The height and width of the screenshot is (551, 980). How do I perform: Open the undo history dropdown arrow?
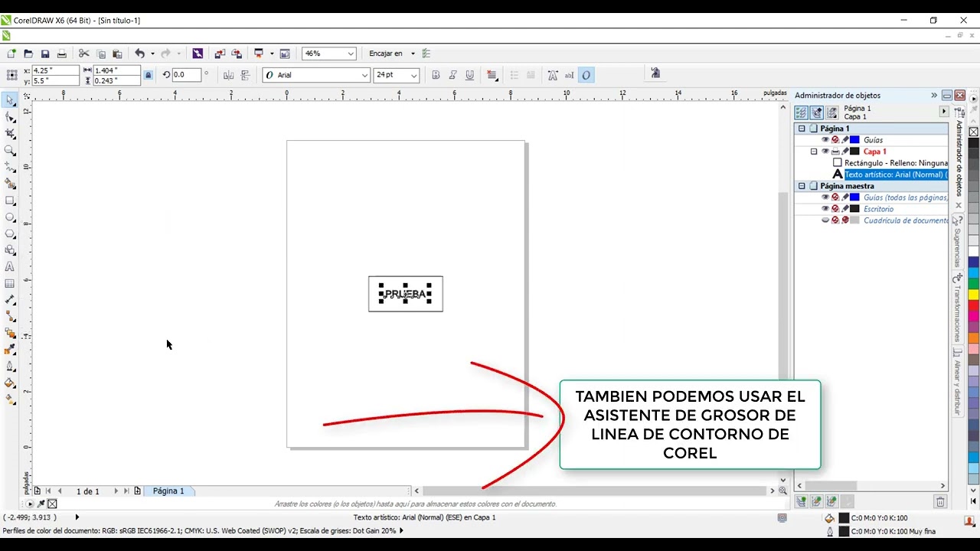152,54
